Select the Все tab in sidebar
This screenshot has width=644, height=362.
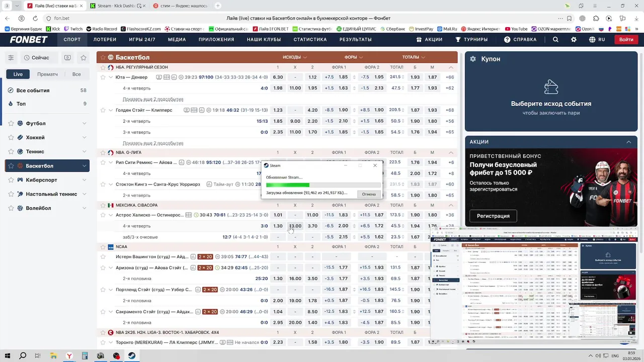[x=76, y=74]
